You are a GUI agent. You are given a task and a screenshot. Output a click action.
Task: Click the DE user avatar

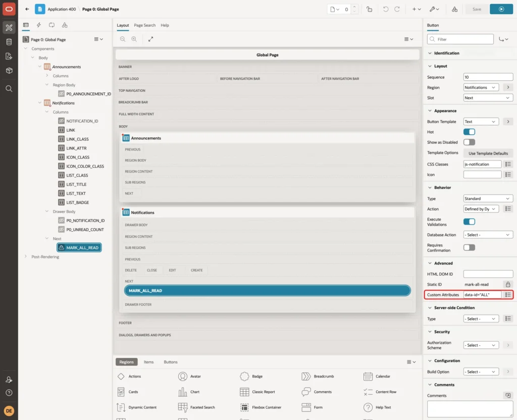(x=9, y=411)
